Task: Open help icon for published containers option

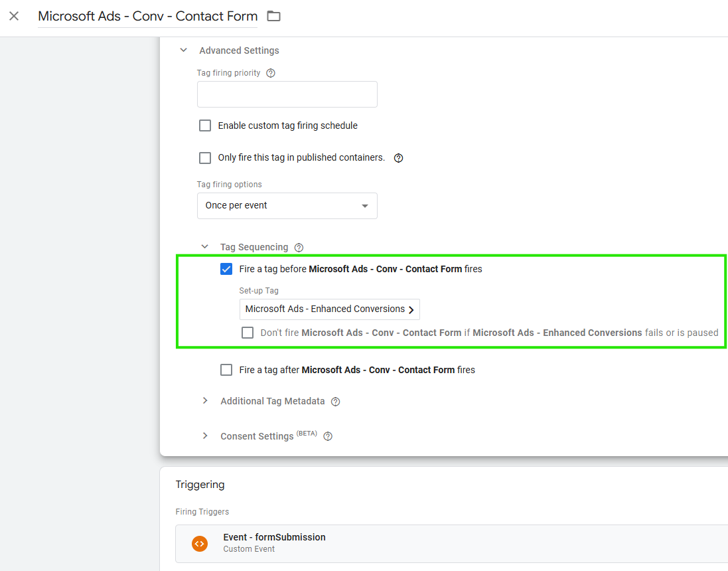Action: point(398,158)
